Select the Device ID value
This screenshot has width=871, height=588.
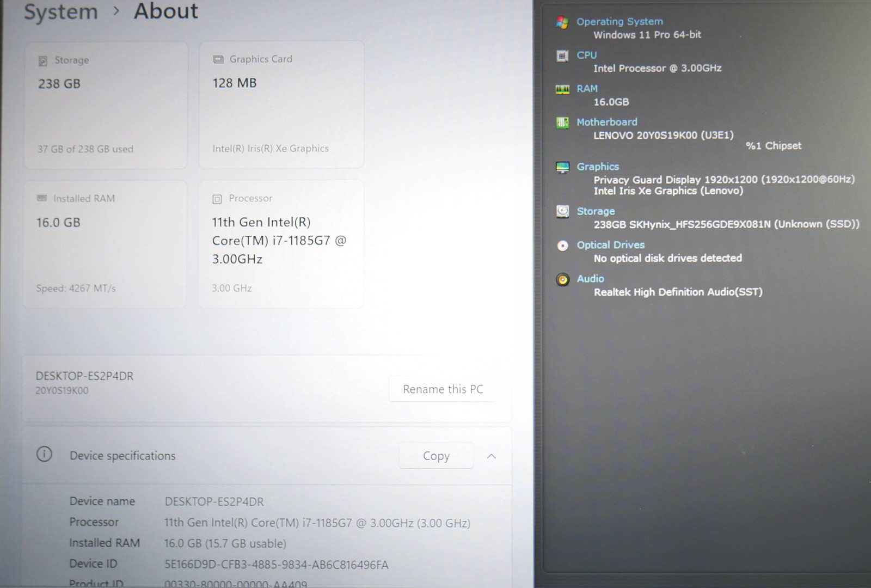277,565
